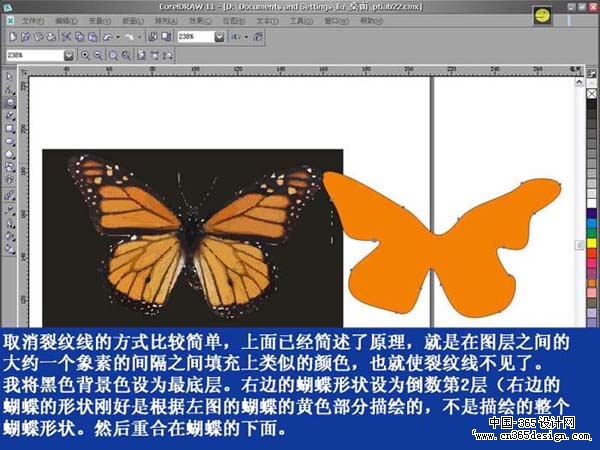Click the Undo arrow icon

point(108,37)
